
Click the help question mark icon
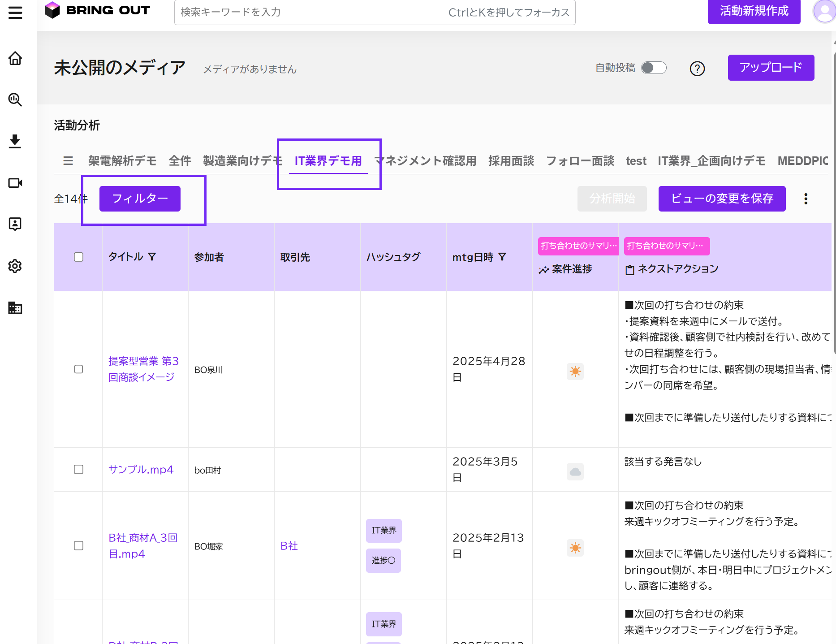point(697,69)
